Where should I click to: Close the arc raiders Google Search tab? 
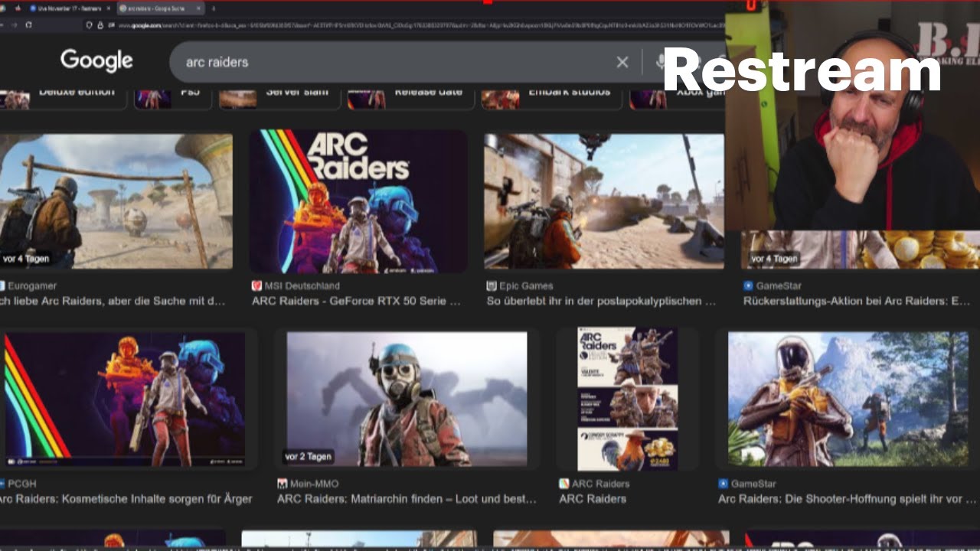(x=200, y=8)
